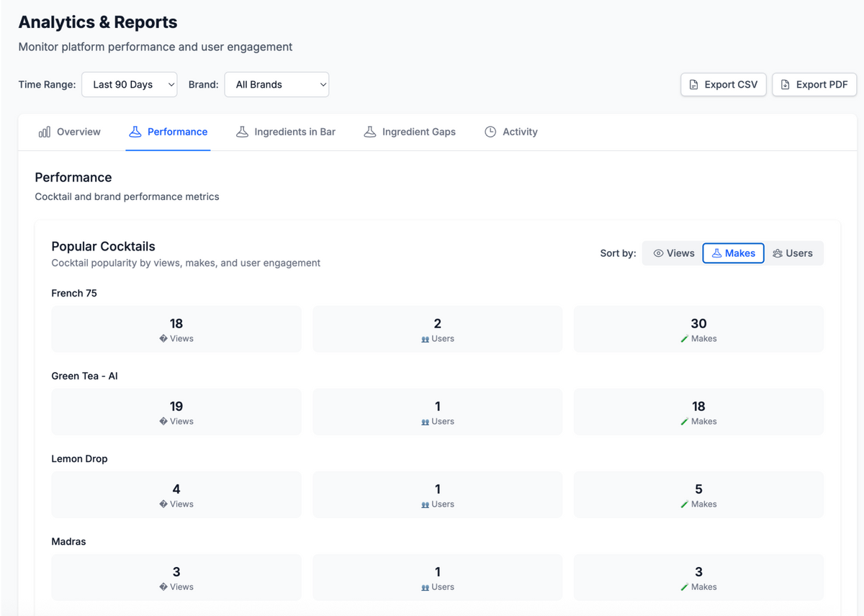864x616 pixels.
Task: Click the Madras cocktail name
Action: [68, 541]
